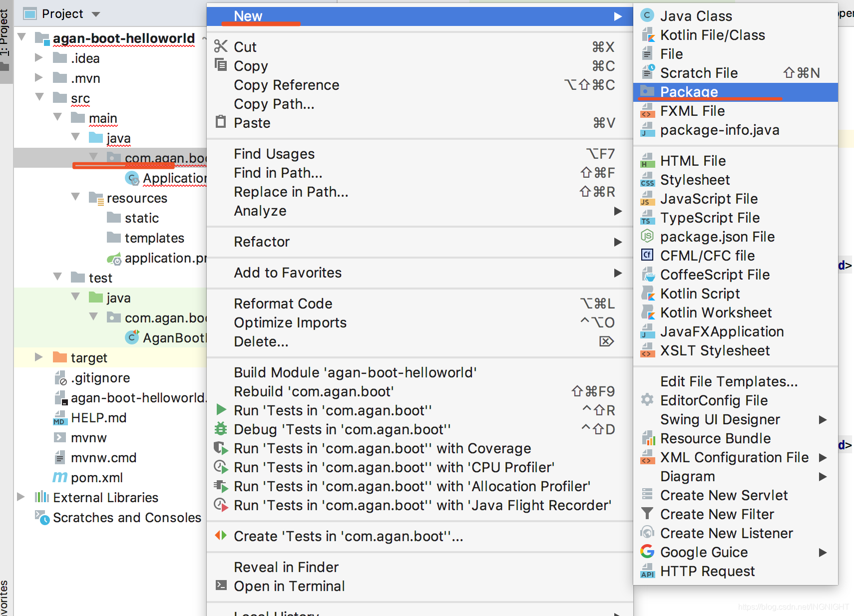854x616 pixels.
Task: Select Delete... from context menu
Action: coord(420,341)
